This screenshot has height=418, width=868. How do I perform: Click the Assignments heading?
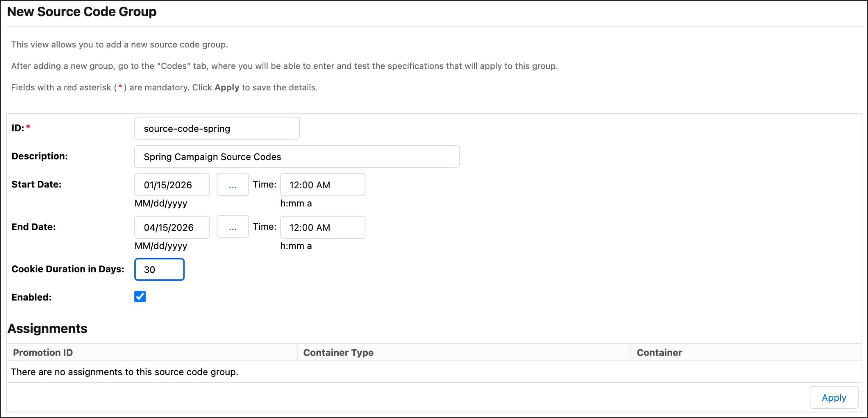[47, 329]
